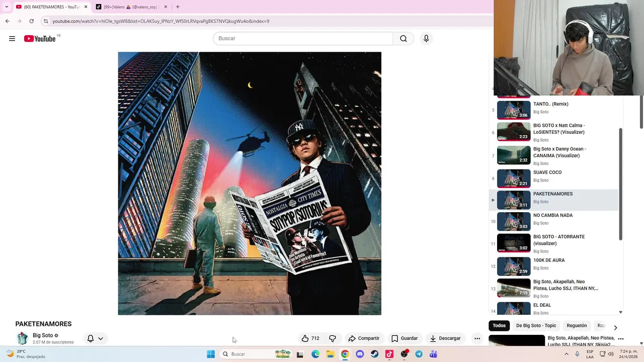Open the volume speaker tray icon
This screenshot has width=644, height=362.
(611, 354)
